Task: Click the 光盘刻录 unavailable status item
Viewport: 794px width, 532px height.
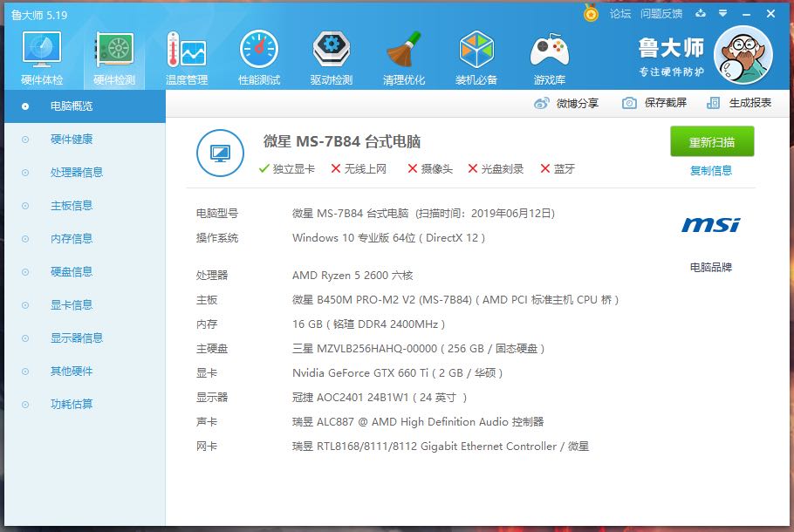Action: coord(496,169)
